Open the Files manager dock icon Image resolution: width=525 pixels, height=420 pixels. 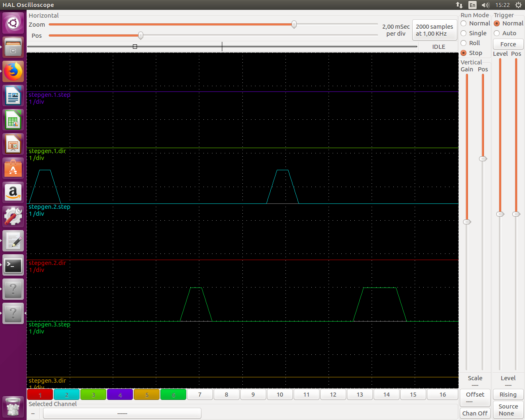coord(13,47)
